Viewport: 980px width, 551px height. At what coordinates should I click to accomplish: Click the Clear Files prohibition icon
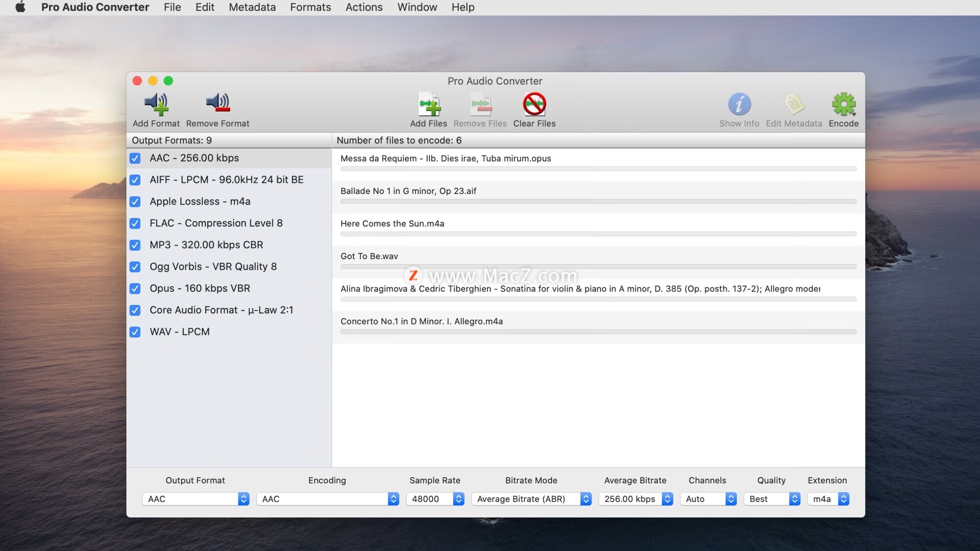(534, 104)
